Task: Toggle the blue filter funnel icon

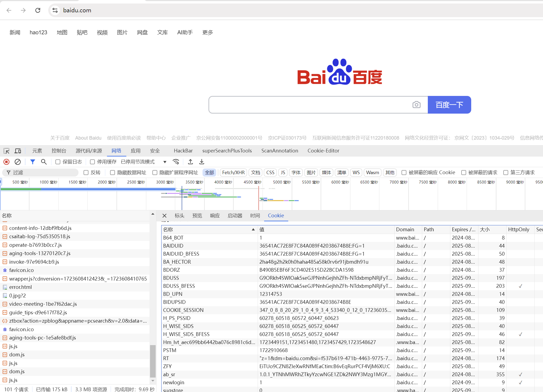Action: pos(32,162)
